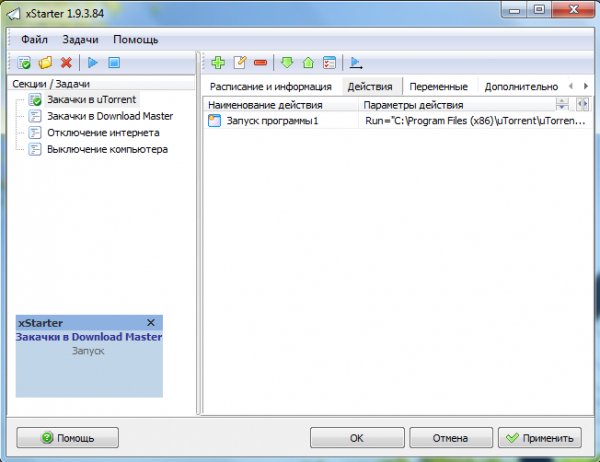600x462 pixels.
Task: Click the left-right arrows icon in column header
Action: point(583,104)
